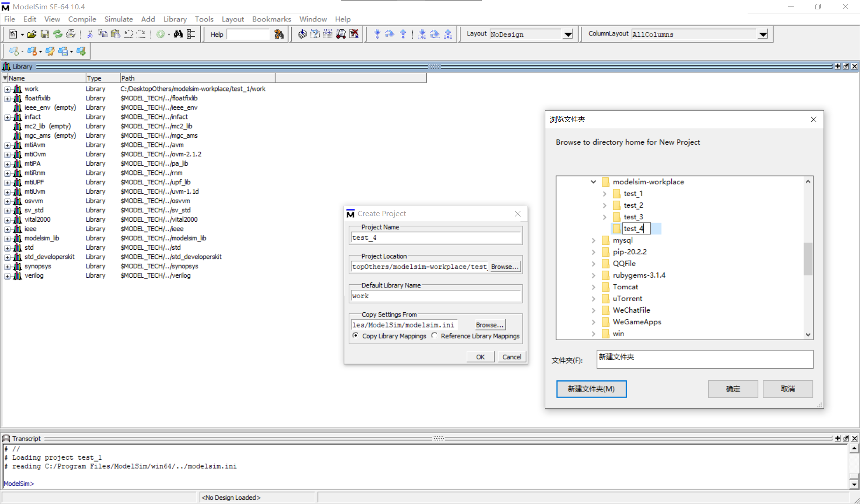Collapse the modelsim-workplace folder

593,182
